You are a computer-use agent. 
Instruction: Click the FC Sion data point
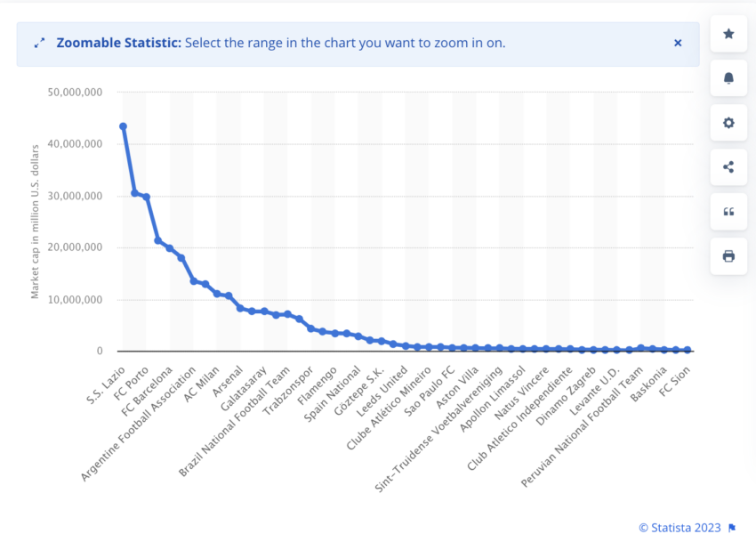[687, 350]
